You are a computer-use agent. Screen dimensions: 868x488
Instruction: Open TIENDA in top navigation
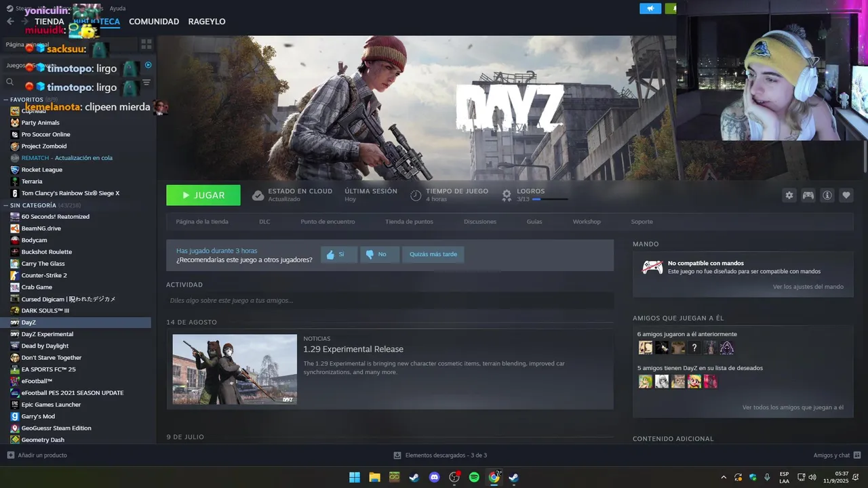tap(50, 22)
